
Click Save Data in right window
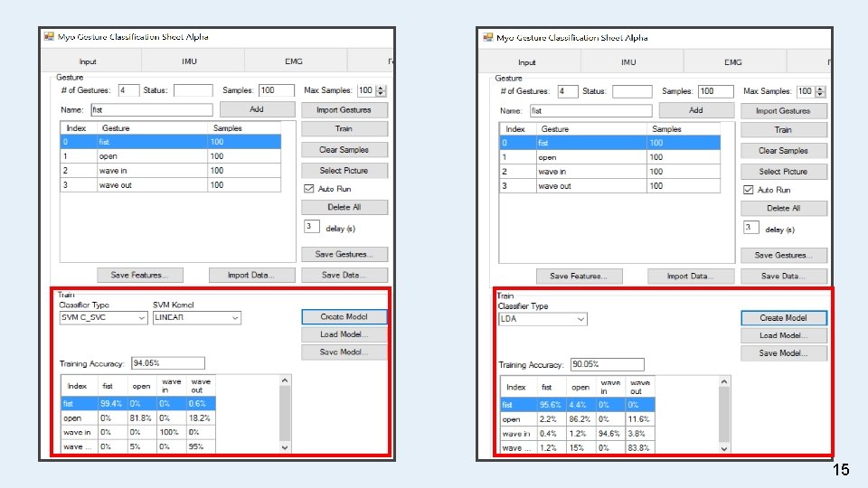pyautogui.click(x=784, y=277)
